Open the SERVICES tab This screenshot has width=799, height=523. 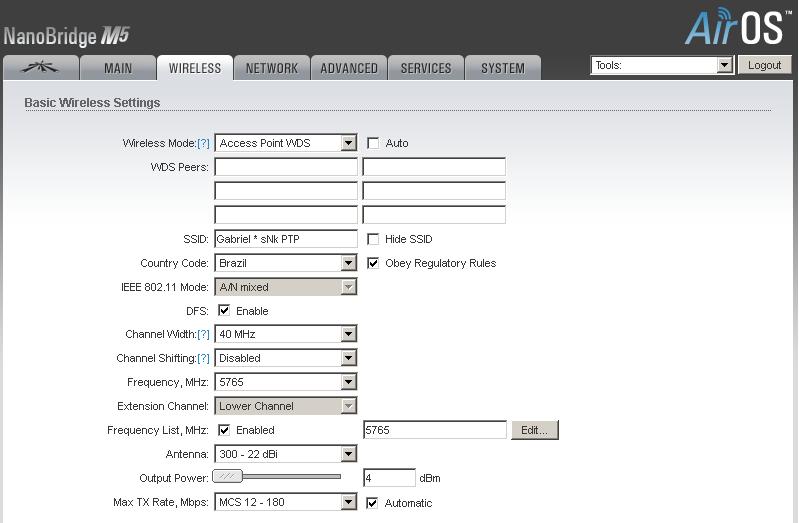click(426, 68)
